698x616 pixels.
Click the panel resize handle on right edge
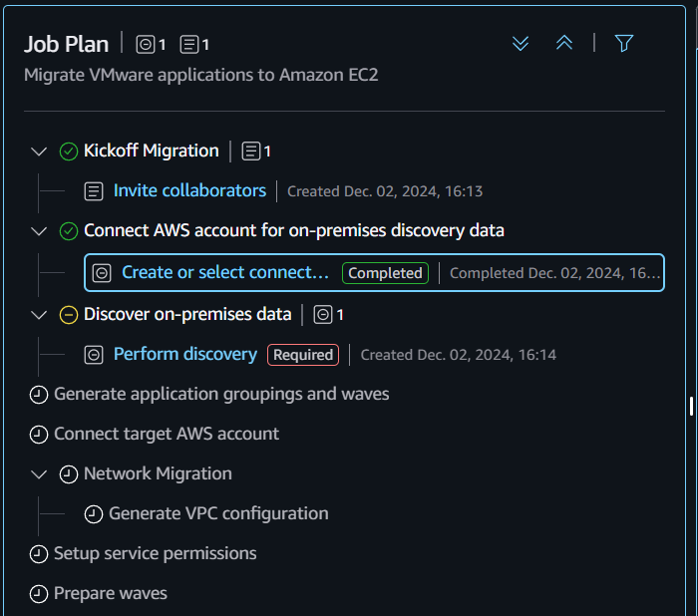(x=691, y=406)
